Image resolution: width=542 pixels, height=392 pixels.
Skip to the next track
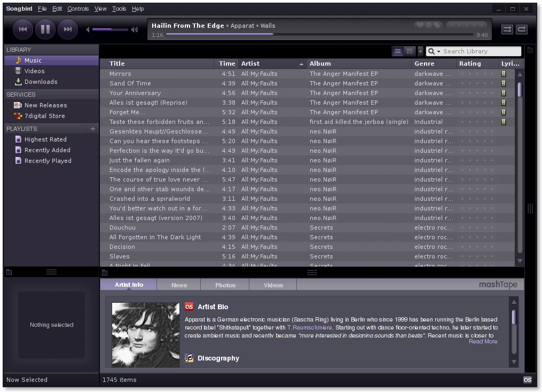pos(68,29)
